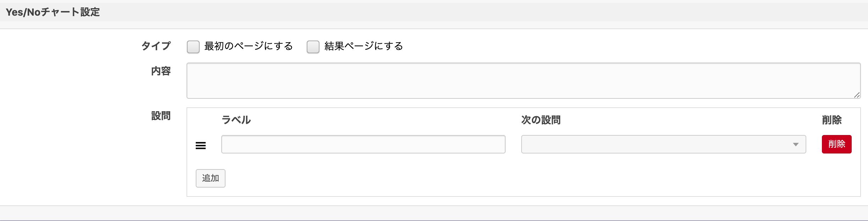Click the textarea resize grip icon
This screenshot has height=221, width=868.
[x=856, y=95]
